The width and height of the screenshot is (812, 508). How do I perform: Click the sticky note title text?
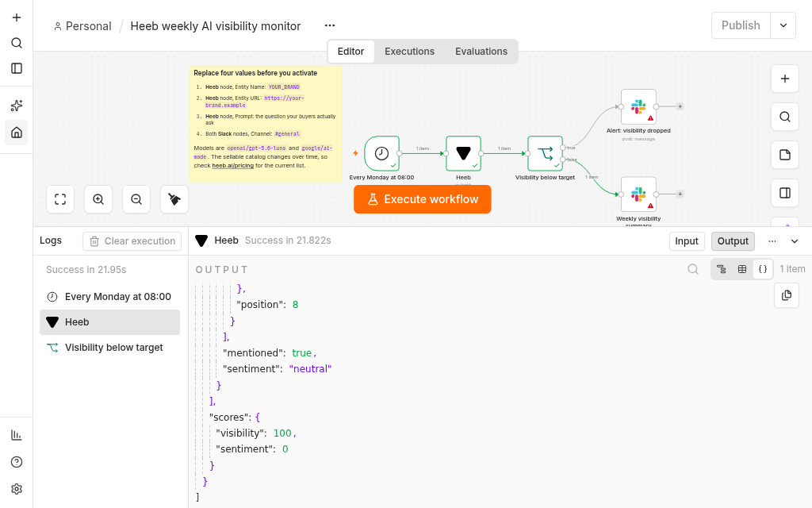click(255, 73)
